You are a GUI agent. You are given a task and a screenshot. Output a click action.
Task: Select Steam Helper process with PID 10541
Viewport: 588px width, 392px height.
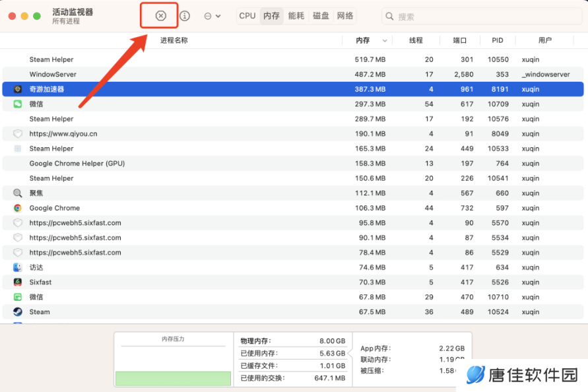[x=51, y=178]
